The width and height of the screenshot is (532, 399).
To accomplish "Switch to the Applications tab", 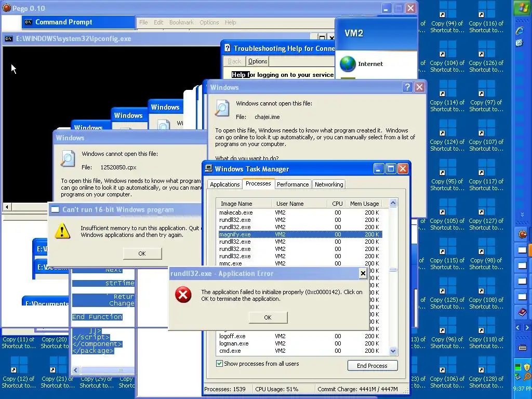I will (224, 184).
